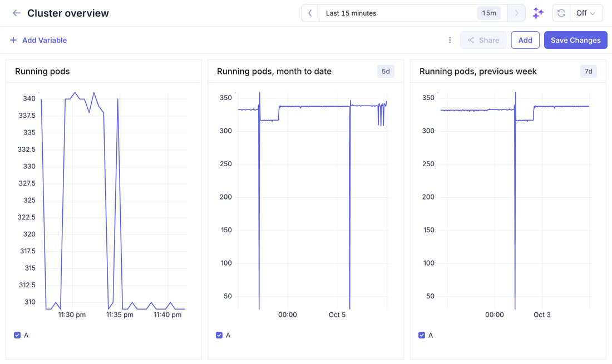Screen dimensions: 612x364
Task: Click the Add Variable link
Action: point(45,40)
